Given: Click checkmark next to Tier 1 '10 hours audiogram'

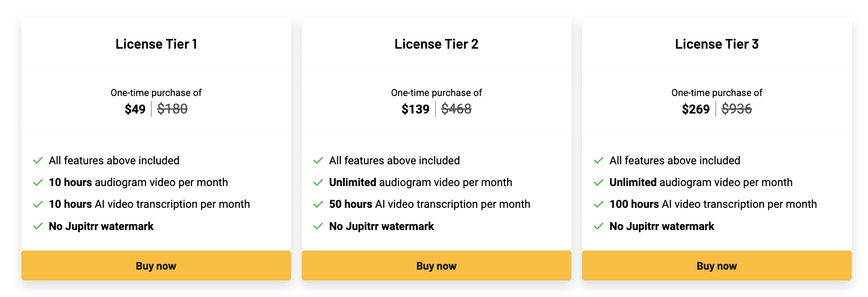Looking at the screenshot, I should [38, 183].
